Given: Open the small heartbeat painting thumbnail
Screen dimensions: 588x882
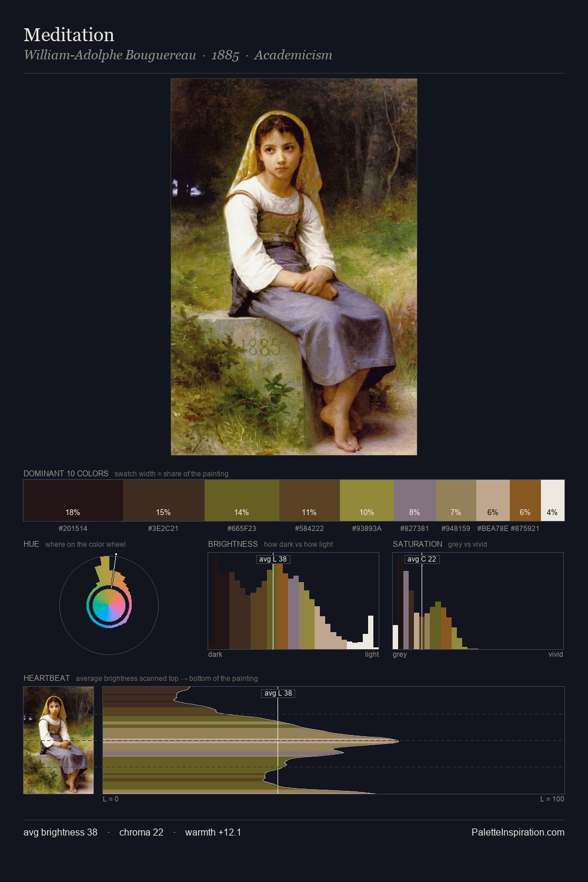Looking at the screenshot, I should (x=58, y=740).
